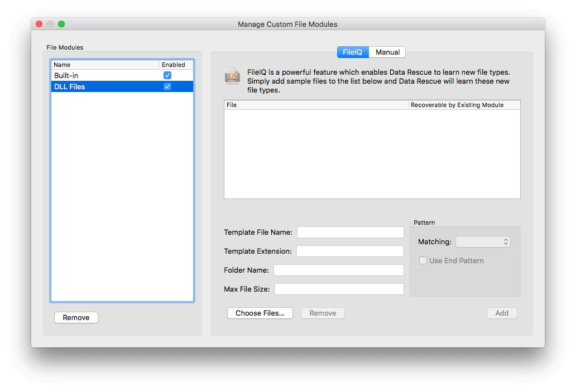Viewport: 576px width, 392px height.
Task: Click the Folder Name field
Action: (339, 270)
